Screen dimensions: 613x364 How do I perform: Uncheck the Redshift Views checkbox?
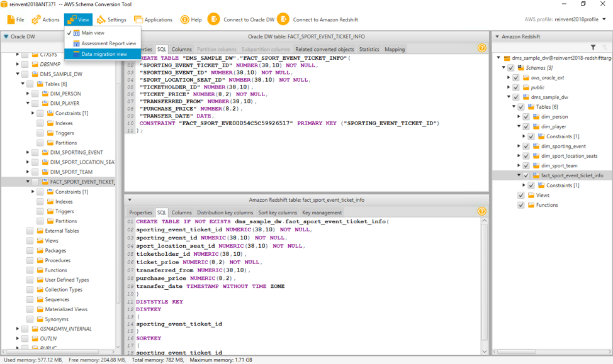pyautogui.click(x=520, y=196)
